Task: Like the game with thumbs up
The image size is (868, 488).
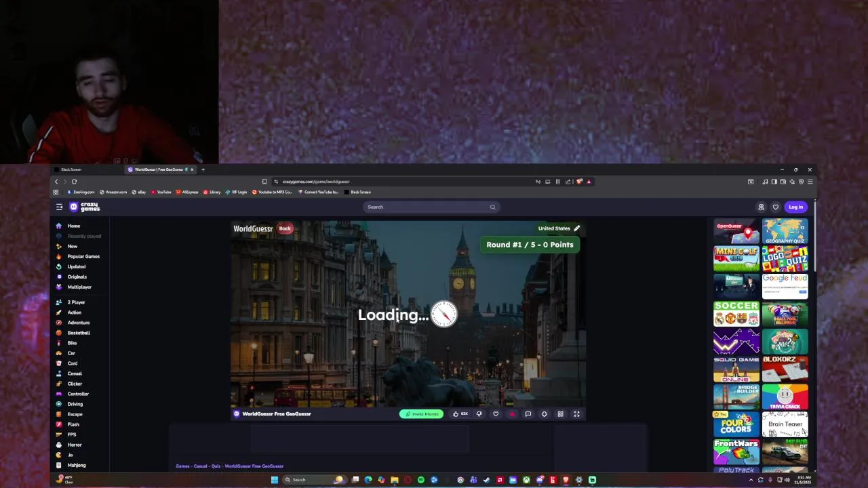Action: 456,413
